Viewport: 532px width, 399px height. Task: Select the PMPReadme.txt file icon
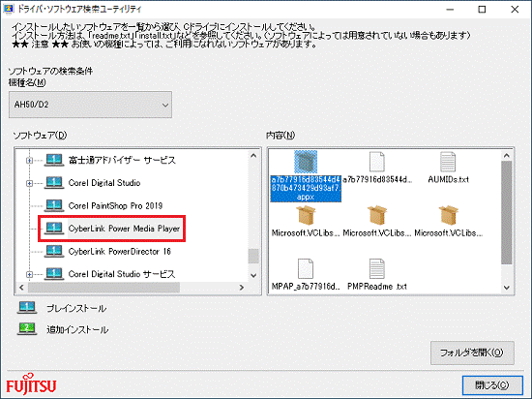(x=376, y=268)
